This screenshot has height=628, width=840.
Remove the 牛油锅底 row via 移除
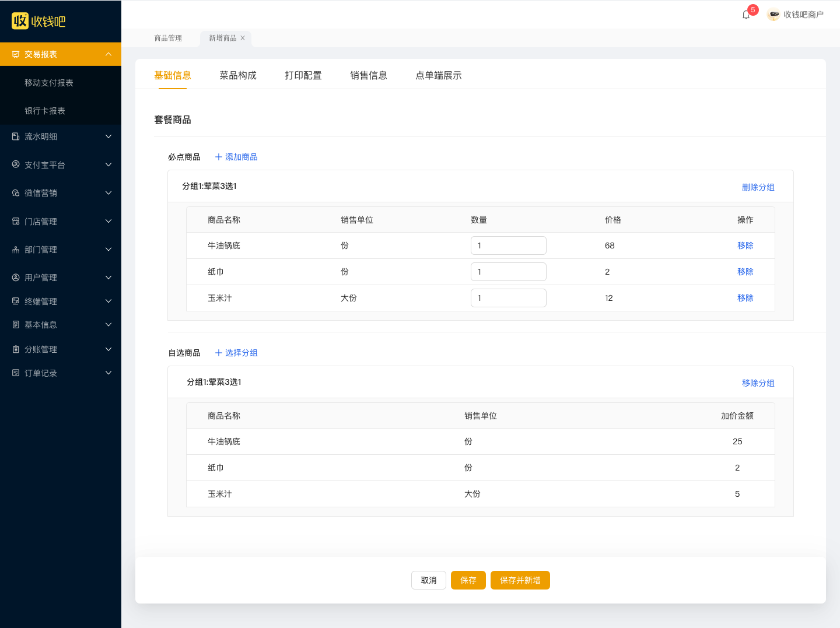pos(745,245)
